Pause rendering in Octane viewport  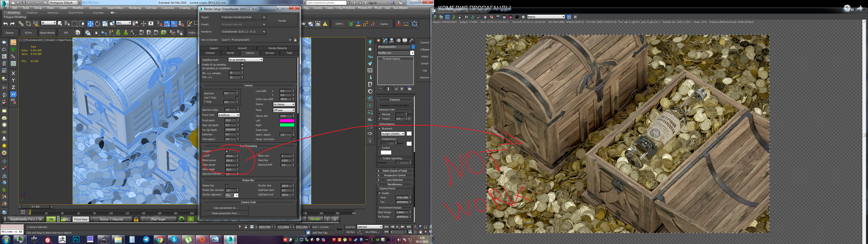[466, 17]
